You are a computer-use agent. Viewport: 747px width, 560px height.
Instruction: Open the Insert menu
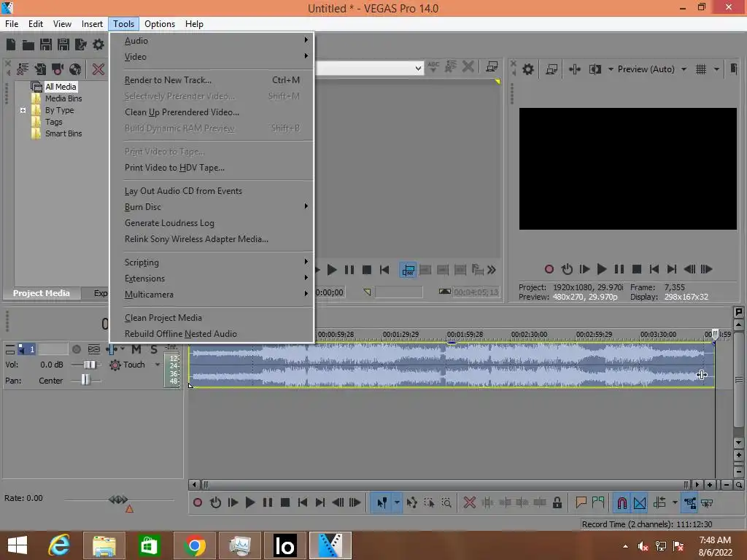92,24
